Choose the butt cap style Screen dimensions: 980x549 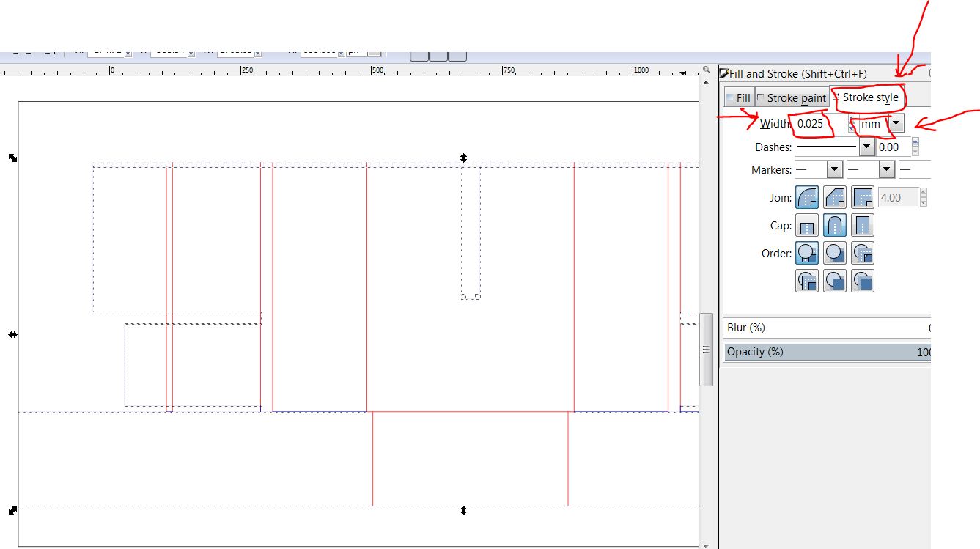click(807, 226)
